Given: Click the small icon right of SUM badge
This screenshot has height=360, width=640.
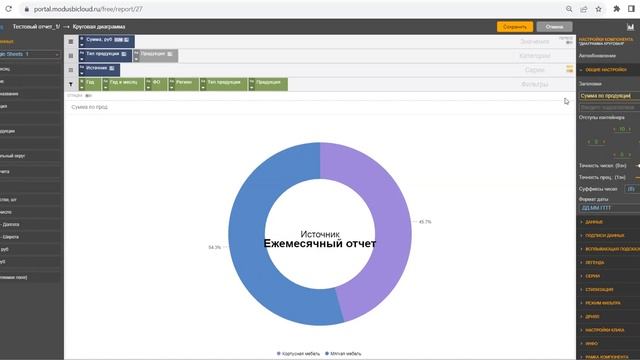Looking at the screenshot, I should [x=127, y=40].
